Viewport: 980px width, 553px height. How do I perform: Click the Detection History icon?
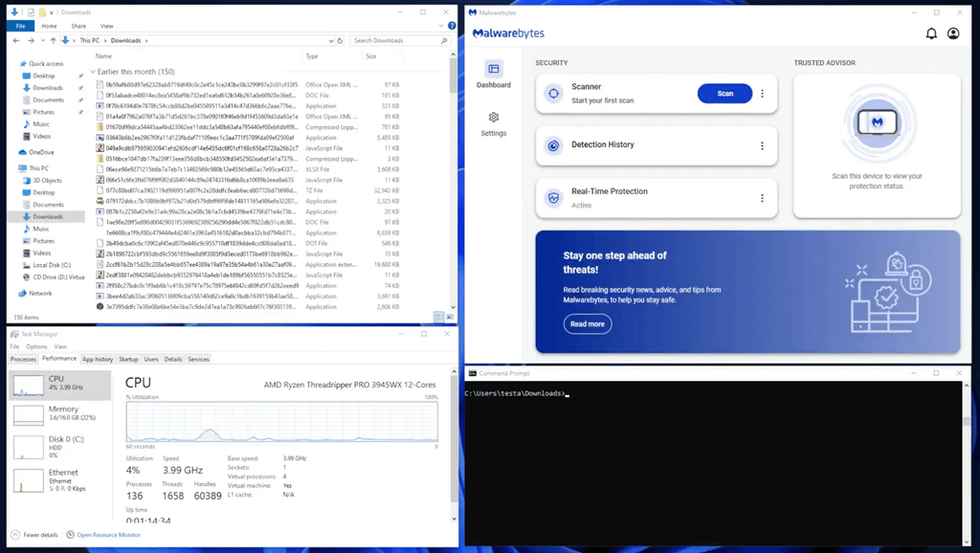tap(553, 145)
